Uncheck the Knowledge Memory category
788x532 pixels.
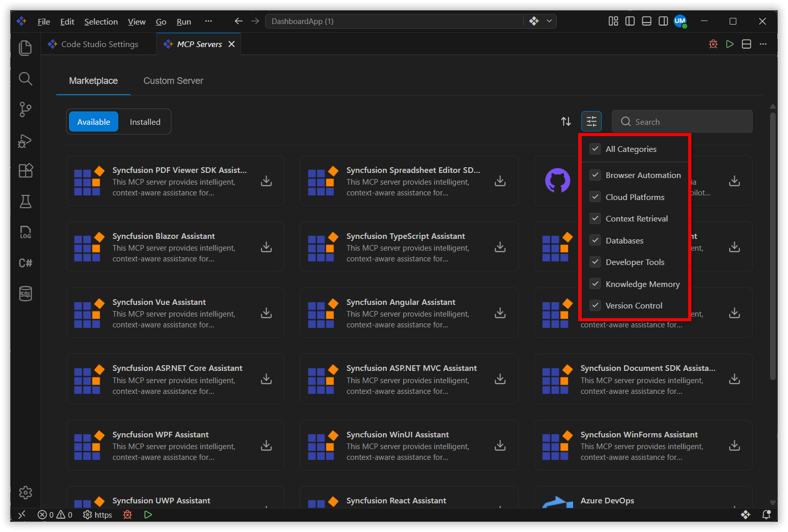(x=595, y=284)
